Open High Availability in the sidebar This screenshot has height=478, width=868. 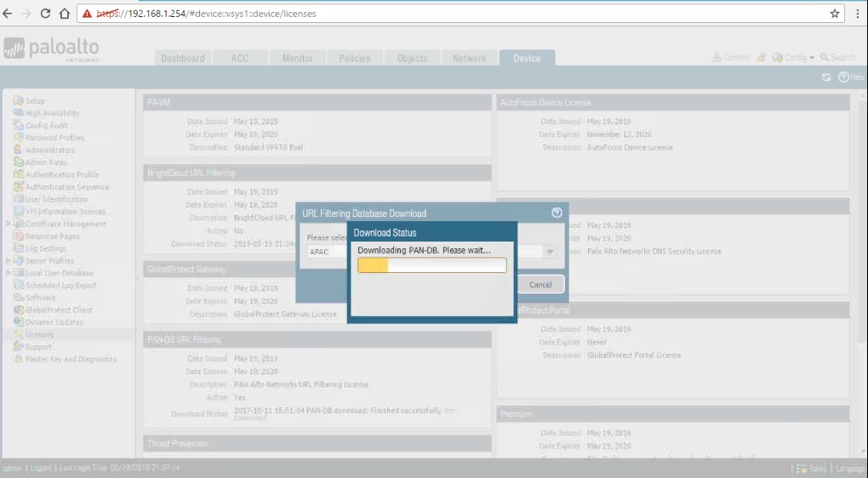[x=52, y=113]
